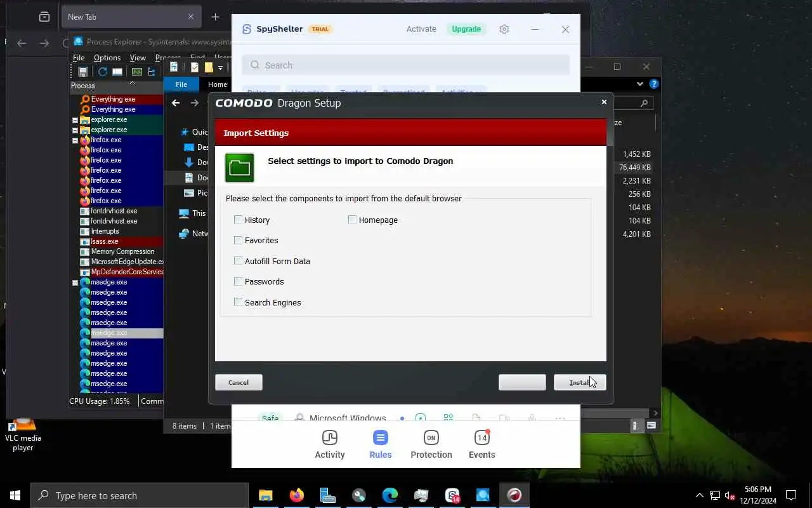812x508 pixels.
Task: Check the Search Engines import checkbox
Action: (238, 302)
